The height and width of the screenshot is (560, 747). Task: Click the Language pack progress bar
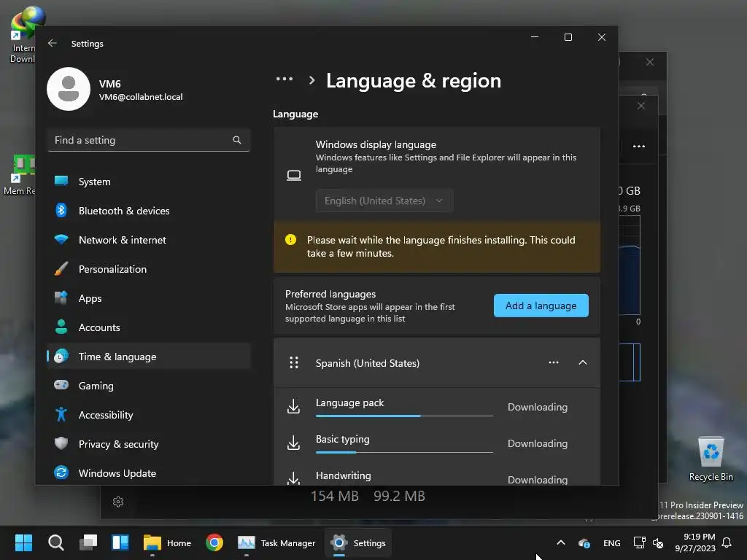click(x=404, y=416)
